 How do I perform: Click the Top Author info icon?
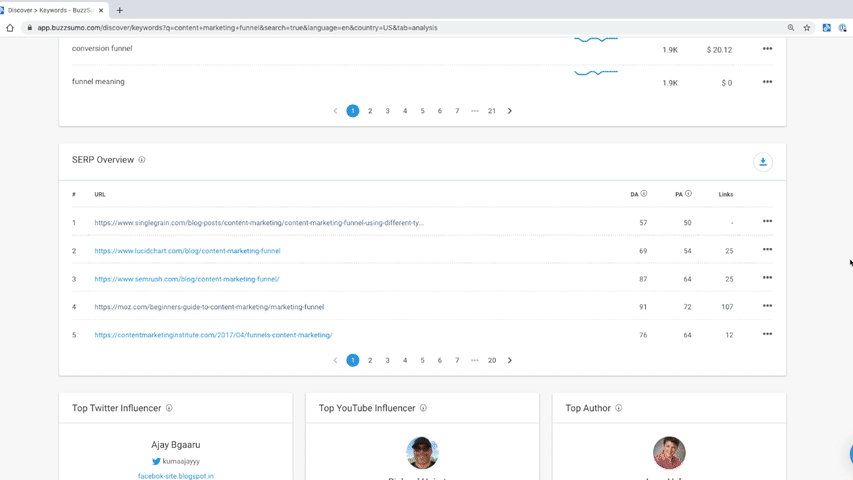coord(619,408)
